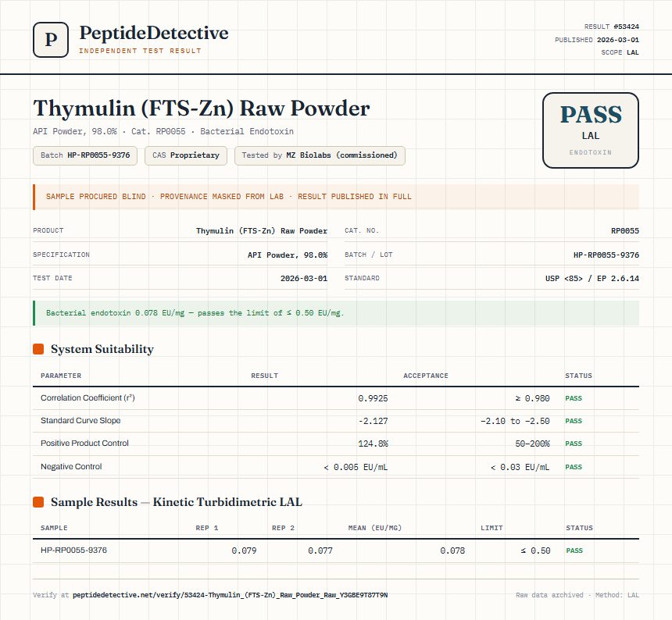This screenshot has width=672, height=620.
Task: Click the Negative Control row label
Action: 71,466
